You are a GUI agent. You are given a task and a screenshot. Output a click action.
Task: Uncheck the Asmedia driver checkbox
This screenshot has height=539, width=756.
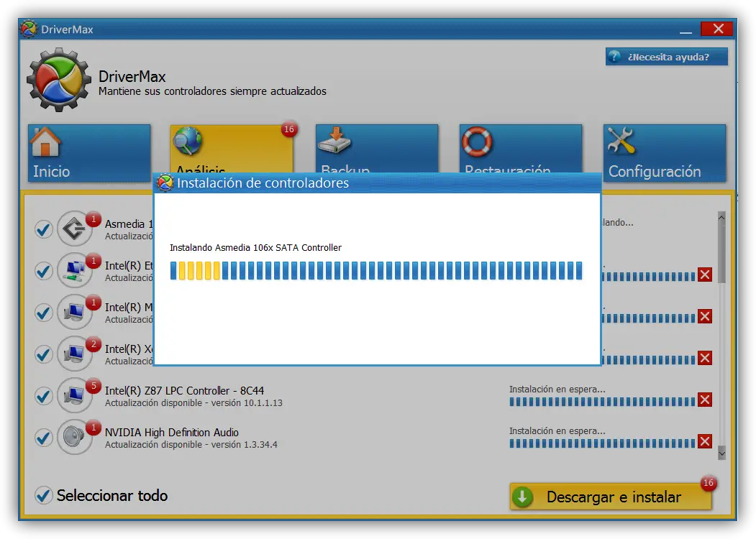tap(43, 229)
